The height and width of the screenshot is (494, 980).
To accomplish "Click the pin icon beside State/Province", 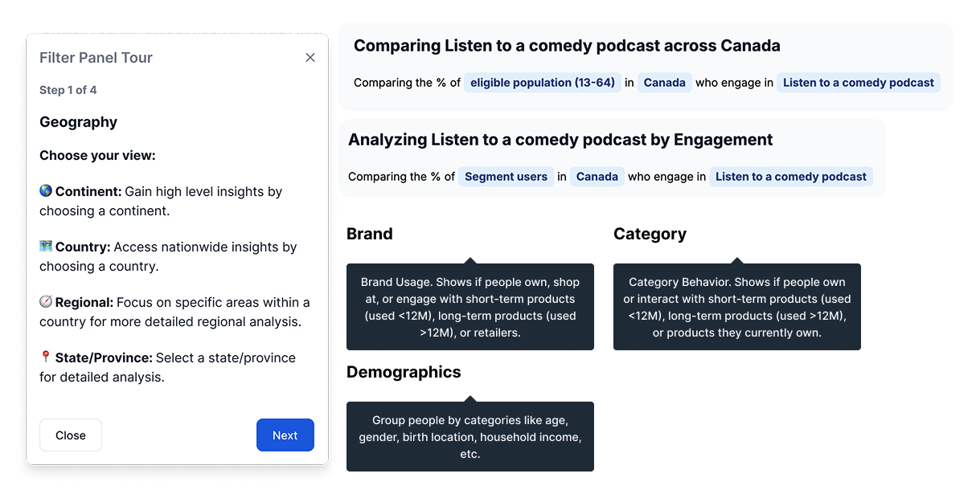I will [x=46, y=357].
